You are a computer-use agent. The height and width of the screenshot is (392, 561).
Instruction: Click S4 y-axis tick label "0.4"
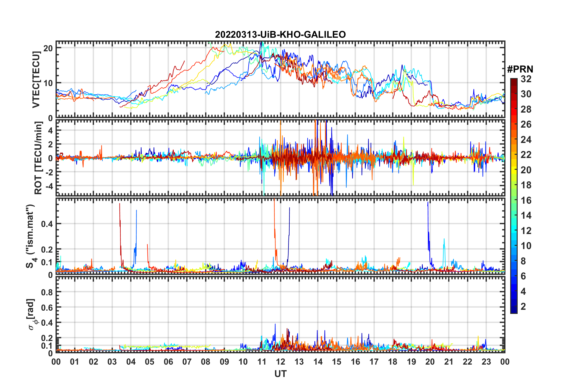click(47, 224)
